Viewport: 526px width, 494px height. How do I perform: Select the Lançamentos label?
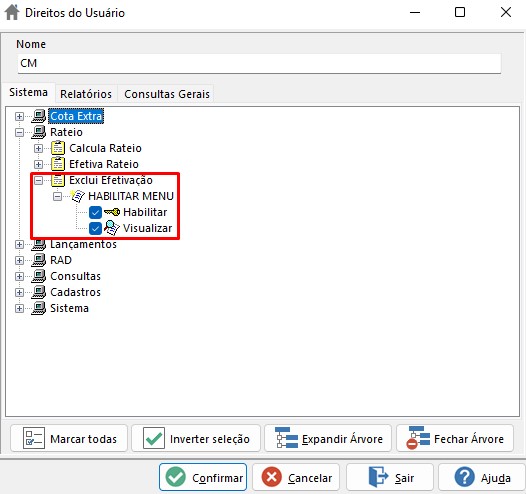click(x=84, y=245)
